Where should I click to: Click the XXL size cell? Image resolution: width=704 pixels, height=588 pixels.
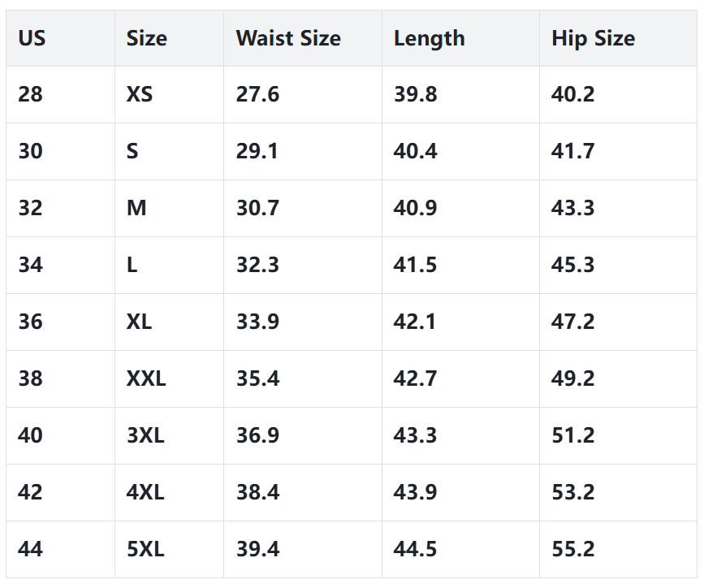pos(146,379)
